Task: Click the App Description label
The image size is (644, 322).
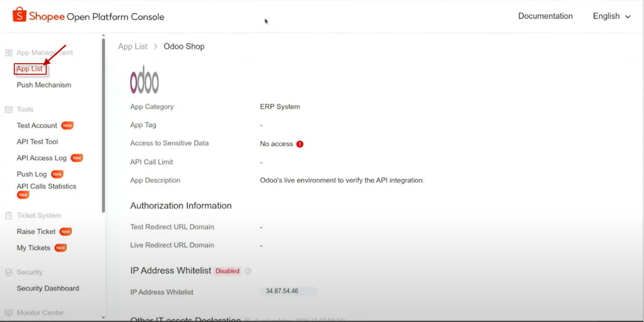Action: (x=155, y=181)
